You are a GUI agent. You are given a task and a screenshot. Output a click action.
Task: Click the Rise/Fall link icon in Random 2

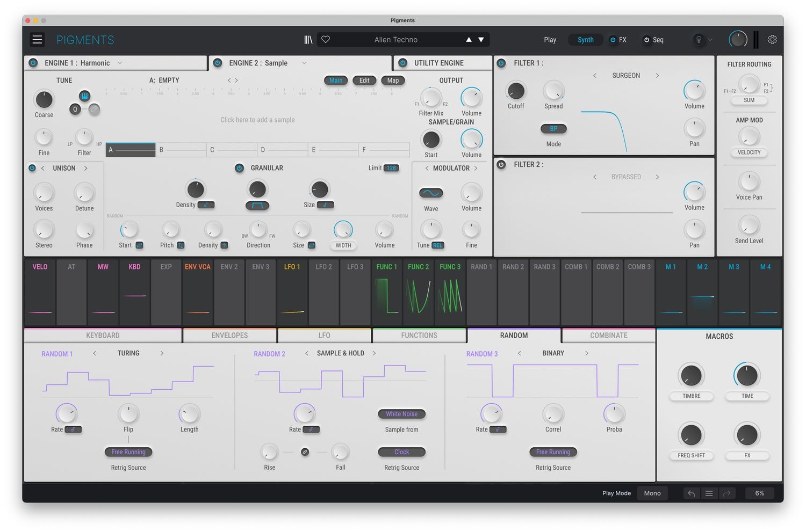(305, 452)
